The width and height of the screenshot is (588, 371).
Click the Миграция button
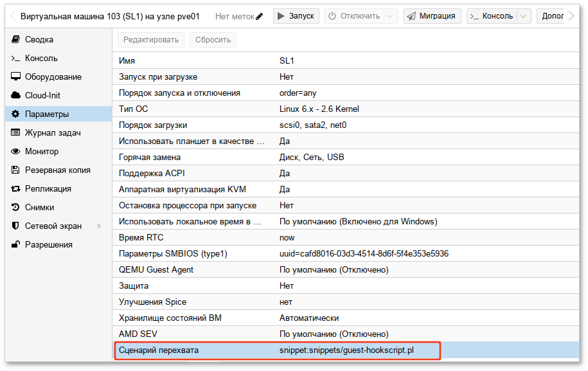432,16
